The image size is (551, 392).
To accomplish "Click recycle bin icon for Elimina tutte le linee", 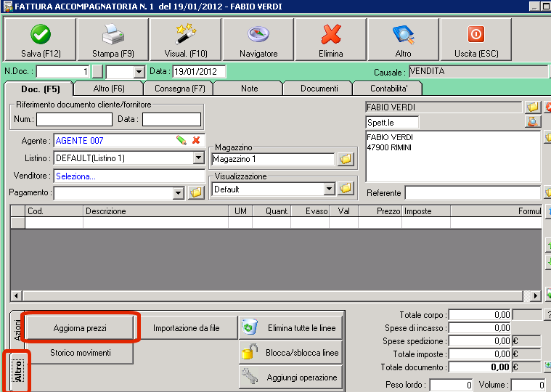I will (x=249, y=327).
